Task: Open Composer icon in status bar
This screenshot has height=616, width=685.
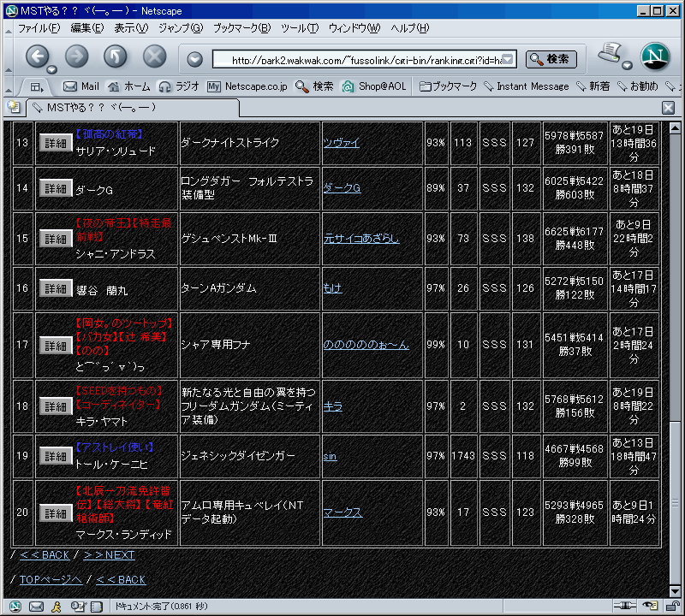Action: pyautogui.click(x=78, y=606)
